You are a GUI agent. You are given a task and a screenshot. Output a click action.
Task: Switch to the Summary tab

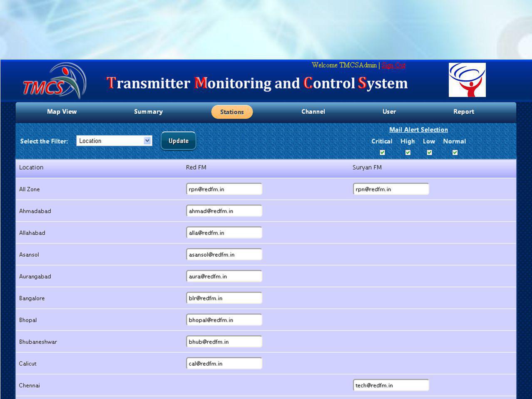click(148, 112)
